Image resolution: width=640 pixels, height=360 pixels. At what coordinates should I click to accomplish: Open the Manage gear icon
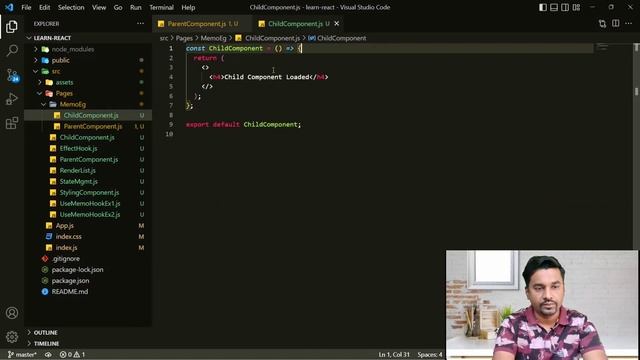click(x=12, y=337)
